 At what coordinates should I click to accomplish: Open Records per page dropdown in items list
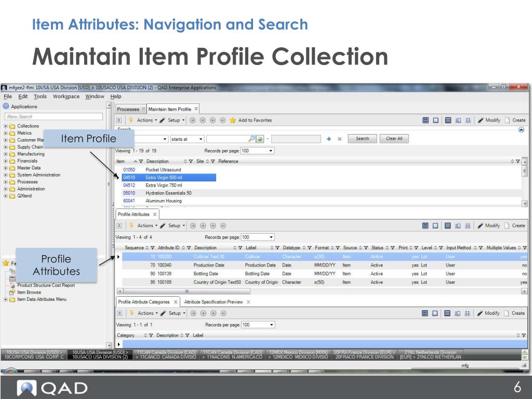coord(271,151)
